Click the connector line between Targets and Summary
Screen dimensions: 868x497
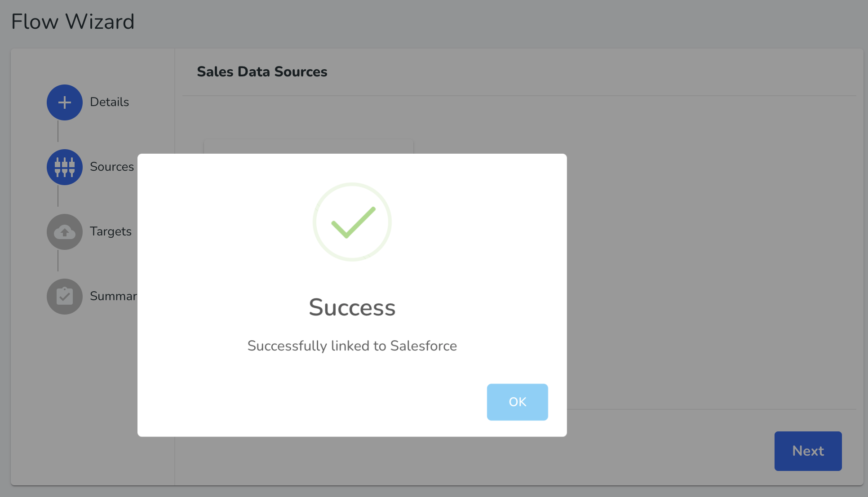58,261
